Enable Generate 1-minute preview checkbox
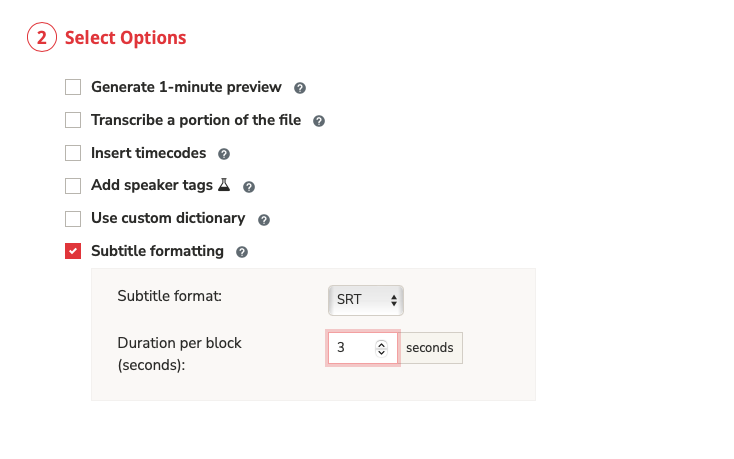This screenshot has width=734, height=459. coord(73,87)
